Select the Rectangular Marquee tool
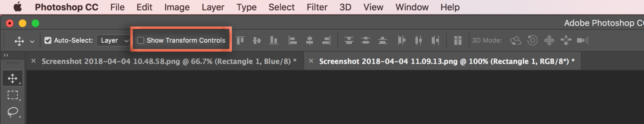Viewport: 644px width, 124px height. [x=13, y=95]
